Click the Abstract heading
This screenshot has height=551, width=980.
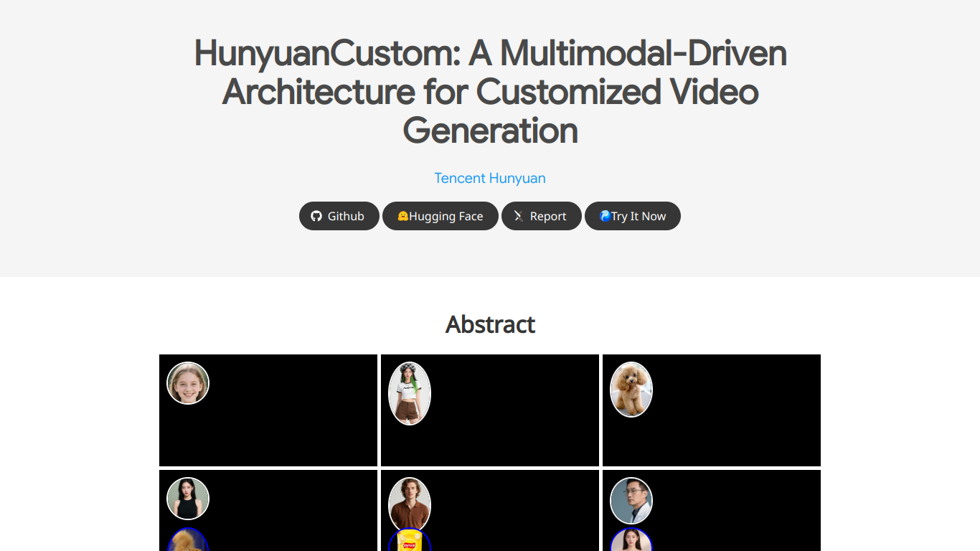(490, 324)
